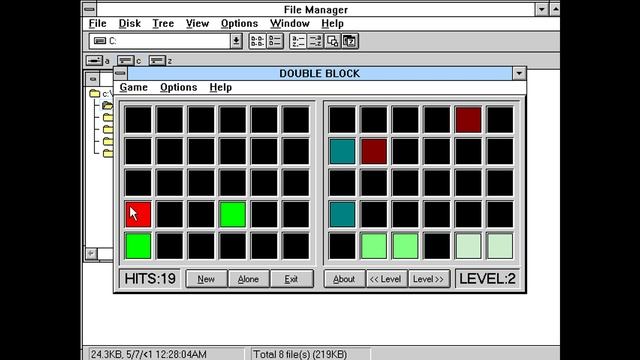
Task: Select network drive z icon
Action: pos(157,60)
